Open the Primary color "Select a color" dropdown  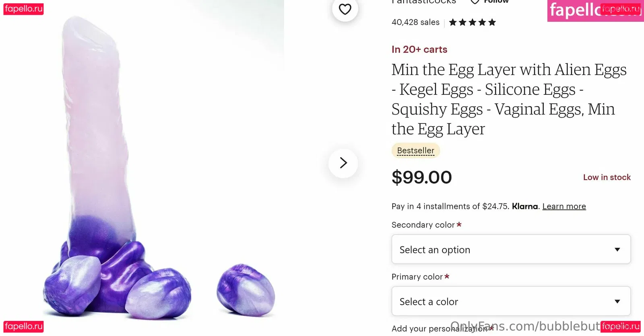tap(511, 301)
